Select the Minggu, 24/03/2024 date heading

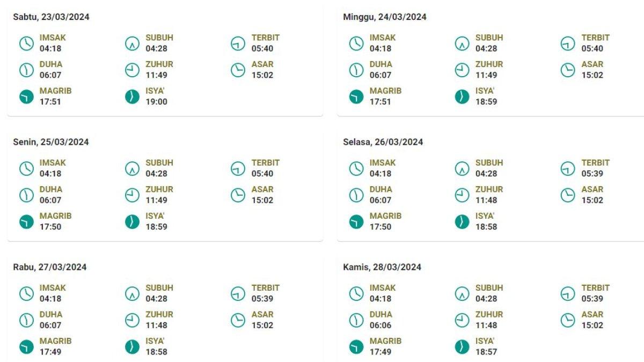click(385, 17)
